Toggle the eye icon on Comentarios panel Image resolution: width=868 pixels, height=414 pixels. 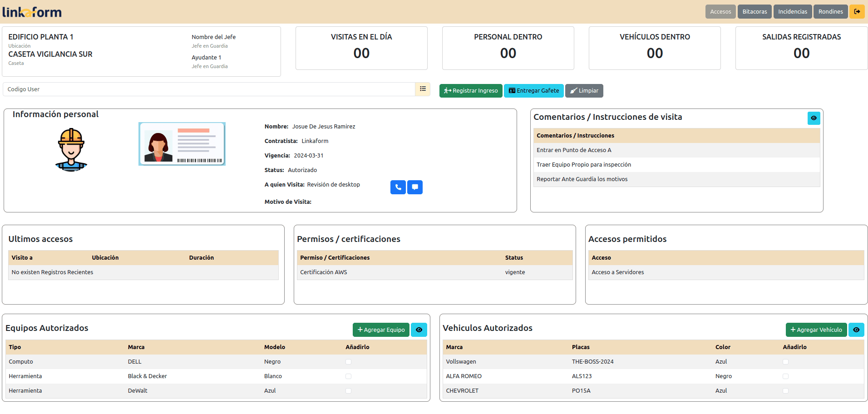point(814,118)
